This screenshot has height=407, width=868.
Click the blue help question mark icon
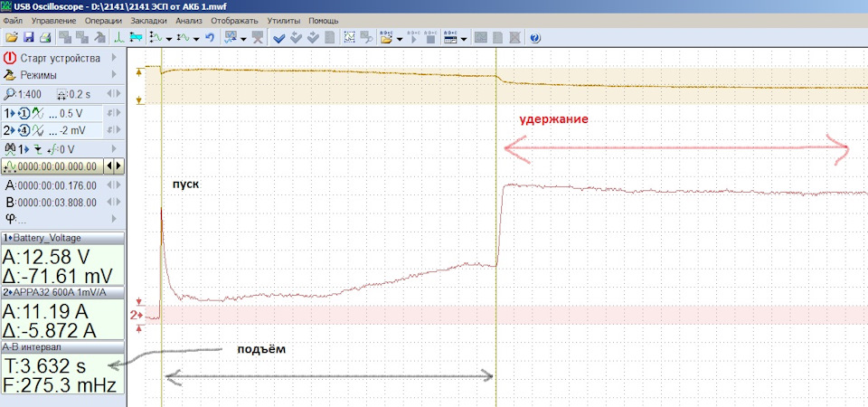point(534,38)
